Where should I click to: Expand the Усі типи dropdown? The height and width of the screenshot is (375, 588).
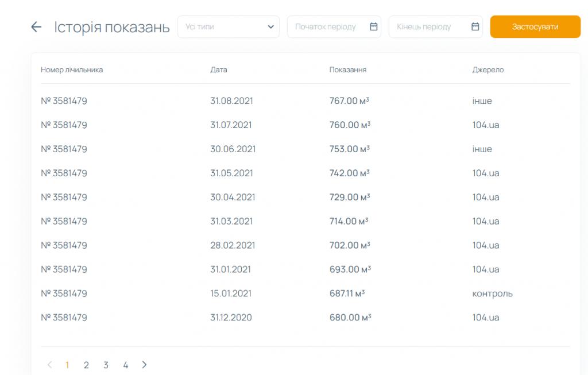(x=228, y=27)
